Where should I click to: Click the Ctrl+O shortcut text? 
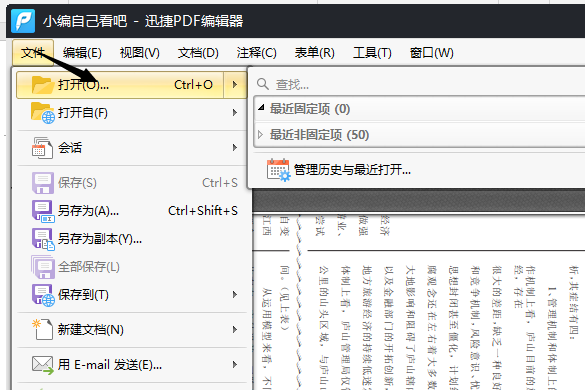tap(193, 85)
